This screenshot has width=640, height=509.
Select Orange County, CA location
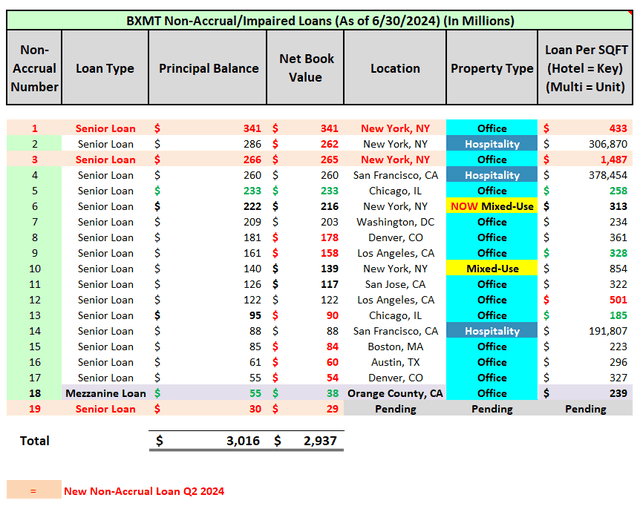pyautogui.click(x=395, y=393)
